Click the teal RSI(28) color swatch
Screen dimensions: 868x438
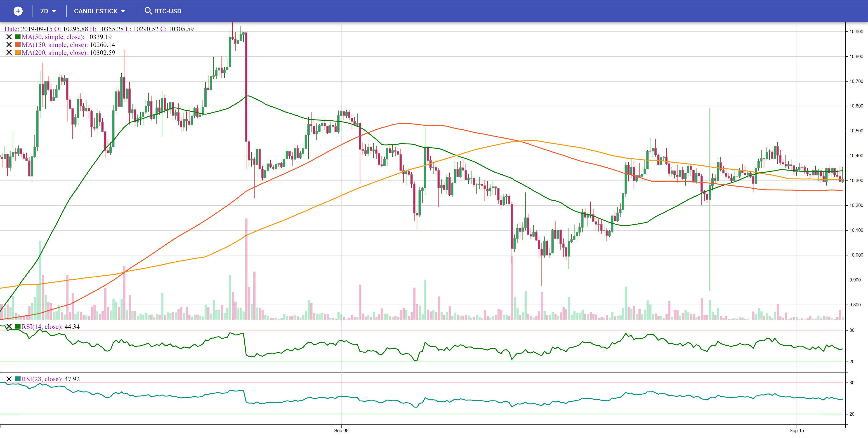[18, 379]
